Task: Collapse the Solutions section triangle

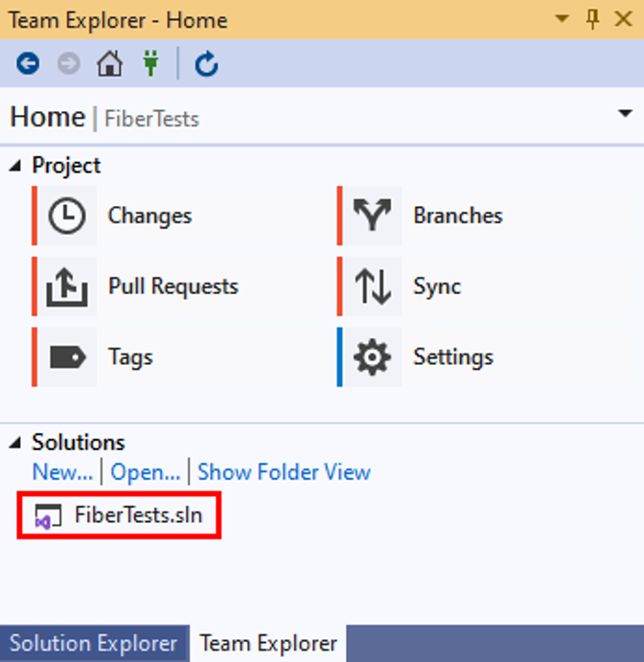Action: [15, 443]
